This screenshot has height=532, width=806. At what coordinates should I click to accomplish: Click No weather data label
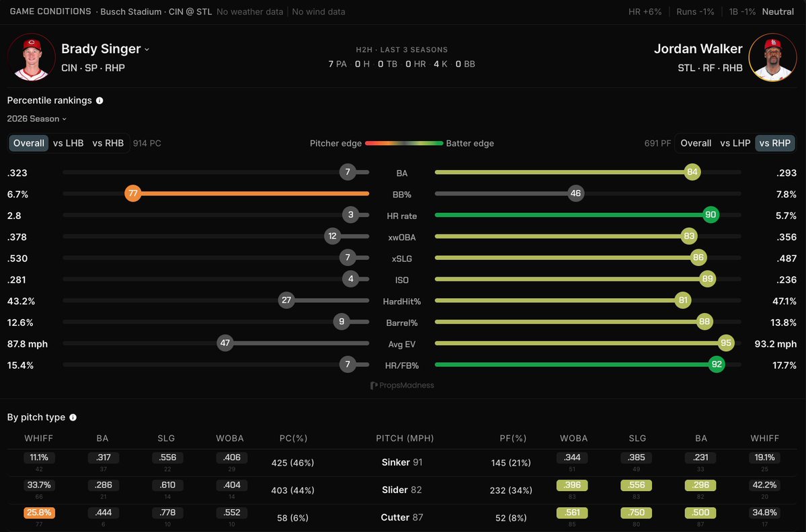click(250, 12)
